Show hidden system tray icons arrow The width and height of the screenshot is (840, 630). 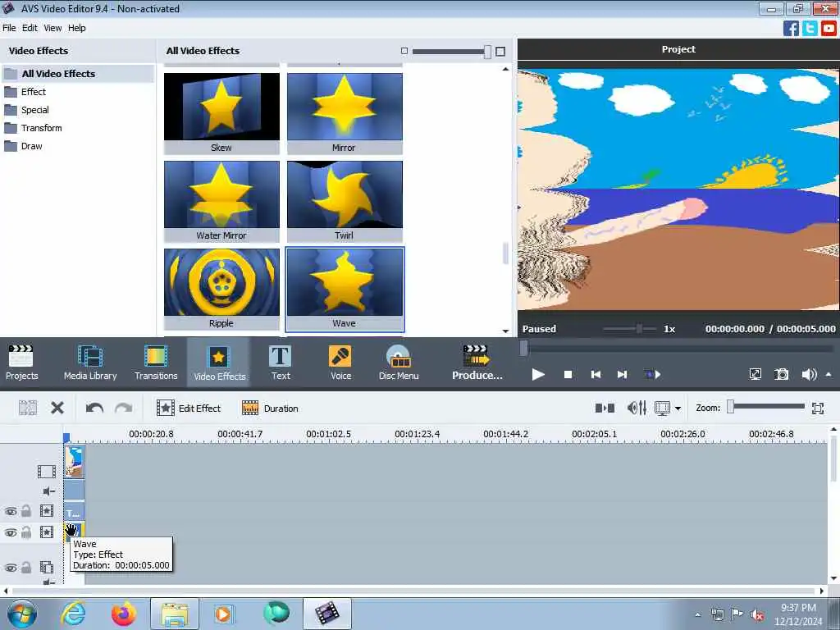coord(697,614)
